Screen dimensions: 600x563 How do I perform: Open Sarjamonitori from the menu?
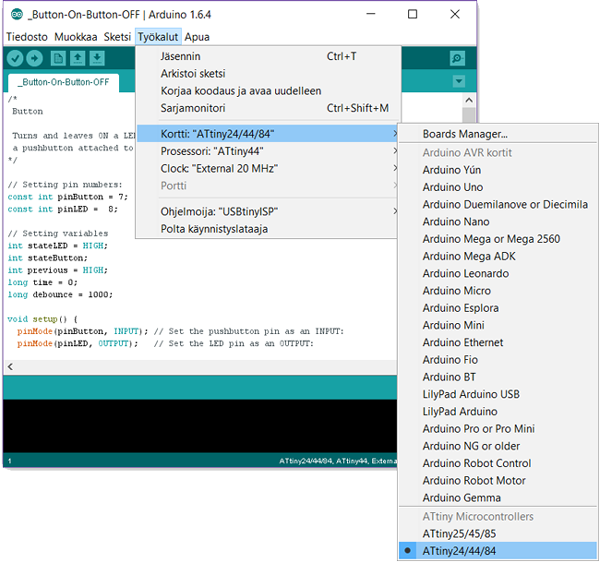tap(267, 108)
